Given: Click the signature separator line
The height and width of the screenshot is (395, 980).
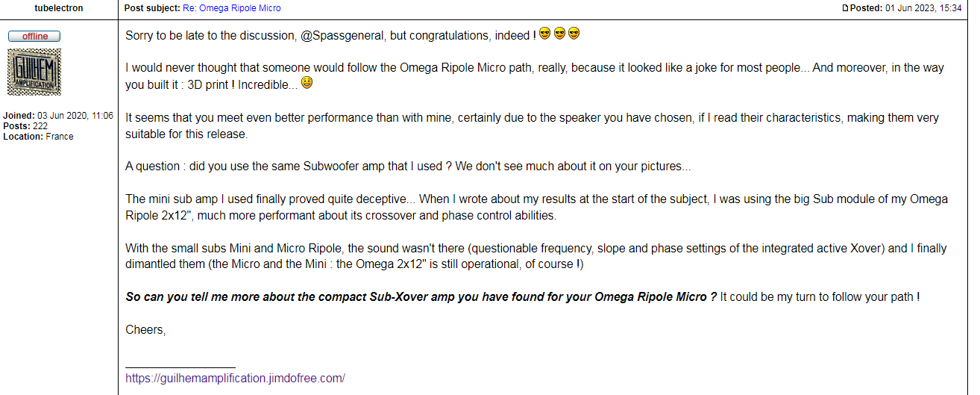Looking at the screenshot, I should [x=180, y=366].
